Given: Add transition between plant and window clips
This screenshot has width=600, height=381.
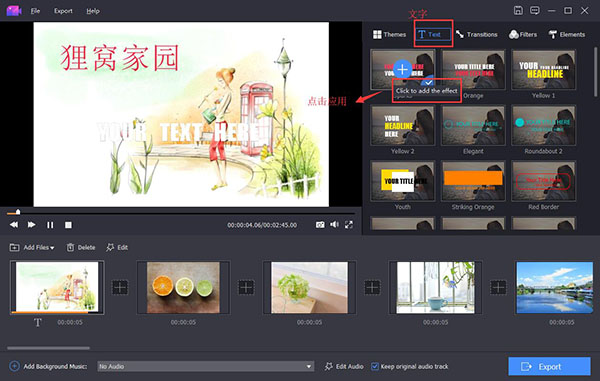Looking at the screenshot, I should click(372, 287).
